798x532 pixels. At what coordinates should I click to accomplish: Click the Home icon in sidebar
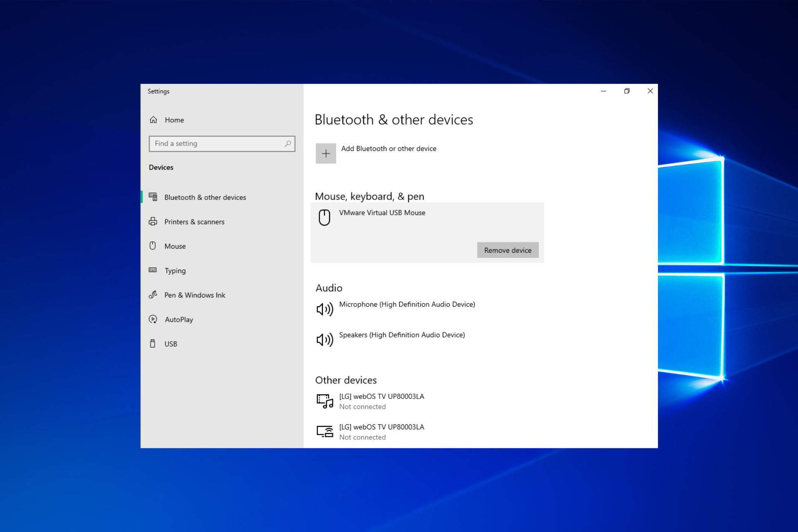[x=153, y=120]
